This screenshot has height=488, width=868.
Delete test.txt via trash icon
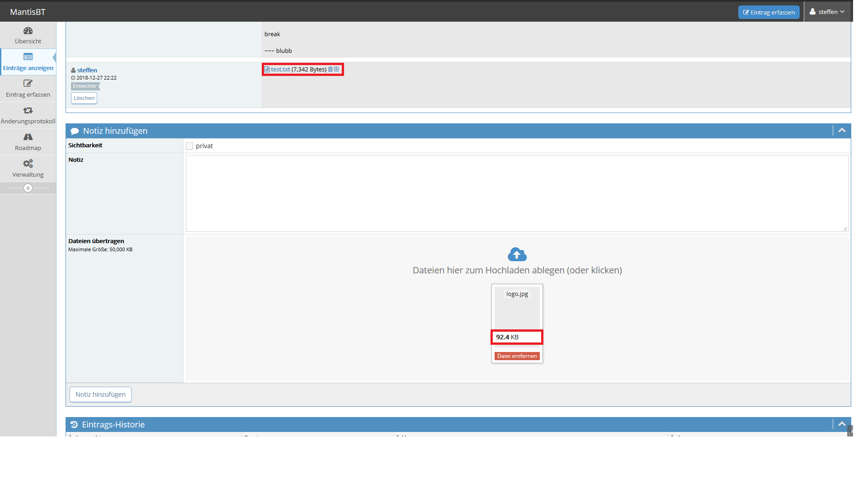pos(330,69)
